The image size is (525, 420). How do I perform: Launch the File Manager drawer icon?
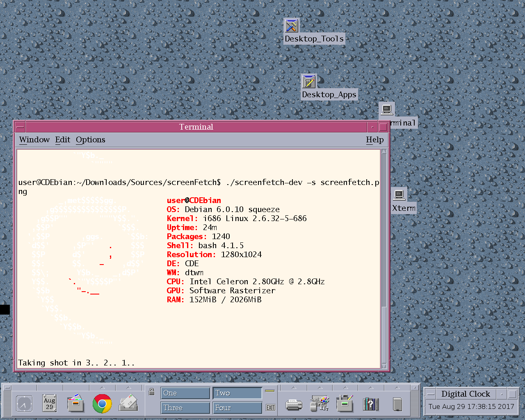pyautogui.click(x=75, y=404)
